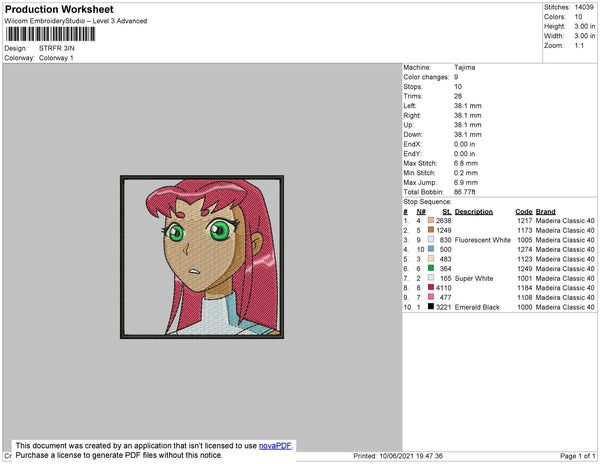
Task: Select the Color changes value 9
Action: [456, 77]
